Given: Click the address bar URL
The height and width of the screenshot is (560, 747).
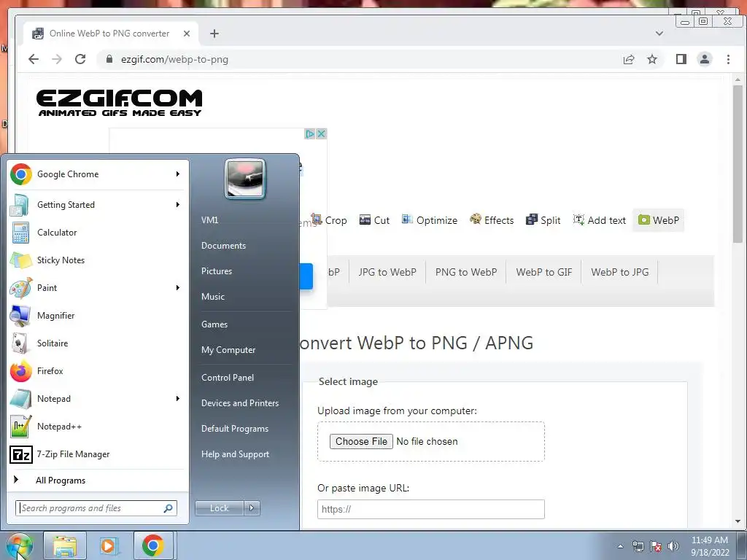Looking at the screenshot, I should coord(174,60).
